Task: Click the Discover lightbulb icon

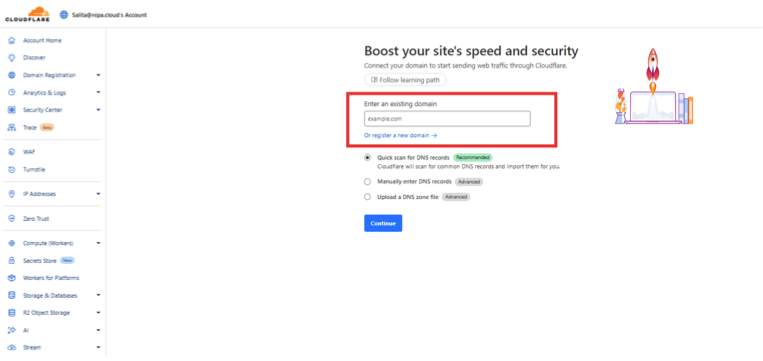Action: pos(12,57)
